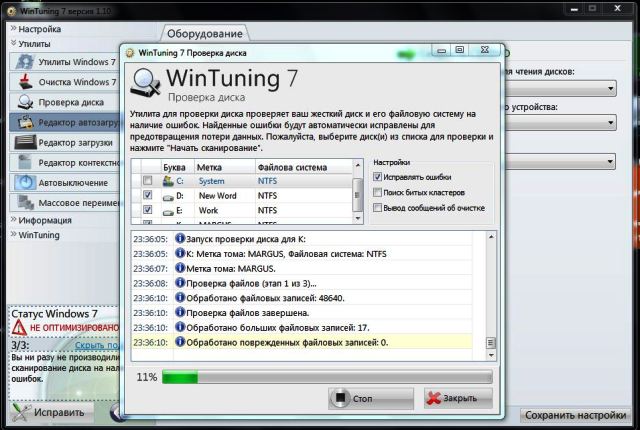Select Очистка Windows 7 broom icon

click(x=25, y=82)
